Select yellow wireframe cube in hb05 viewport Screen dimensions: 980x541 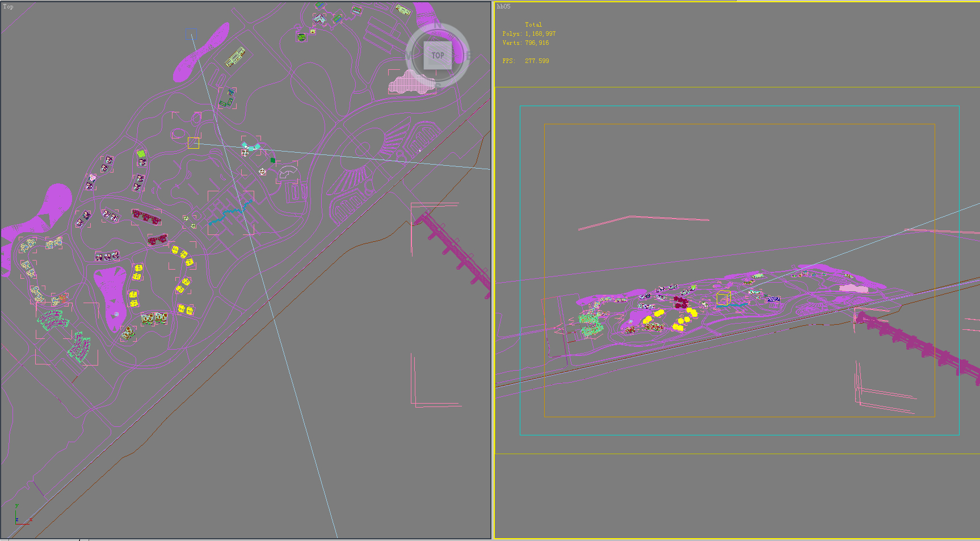(723, 297)
